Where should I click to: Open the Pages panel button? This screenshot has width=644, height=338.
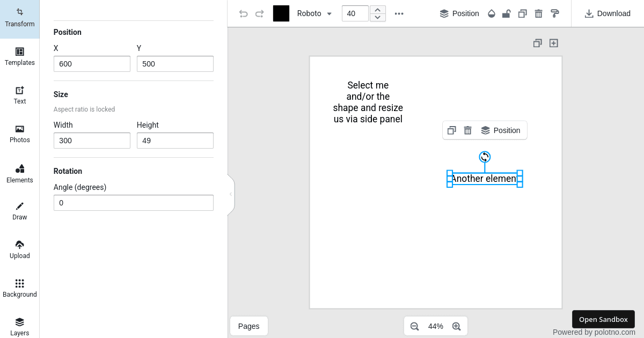tap(249, 326)
